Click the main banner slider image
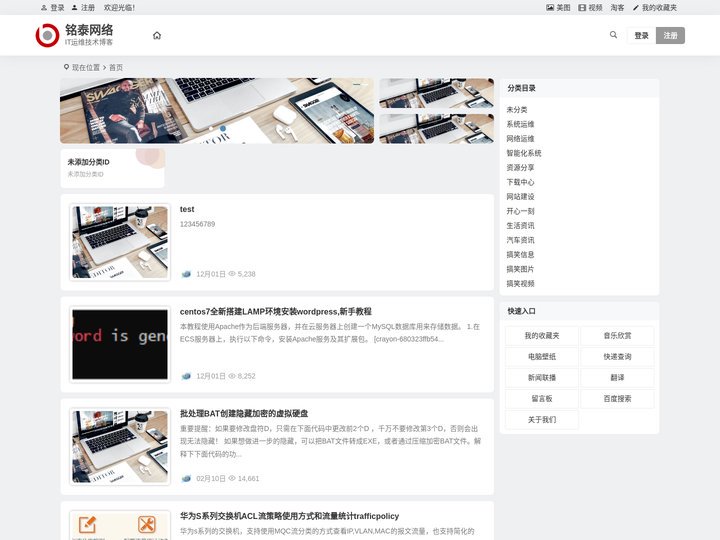 click(x=217, y=111)
